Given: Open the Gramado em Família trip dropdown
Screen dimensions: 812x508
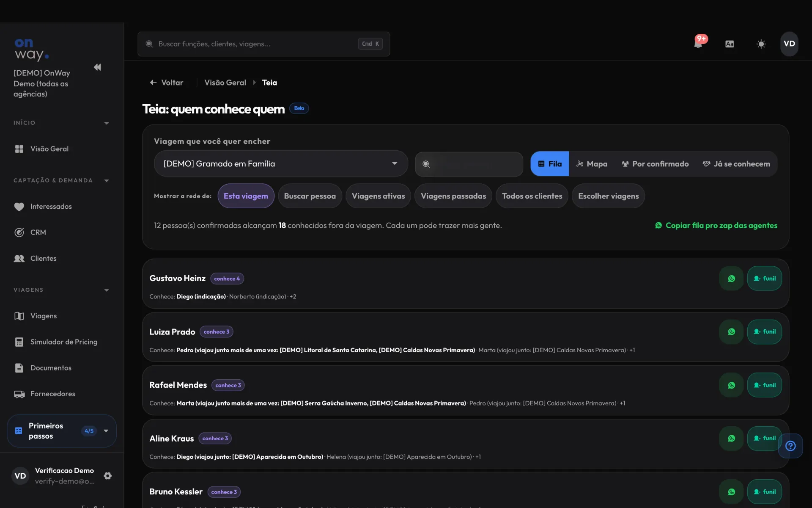Looking at the screenshot, I should point(281,163).
